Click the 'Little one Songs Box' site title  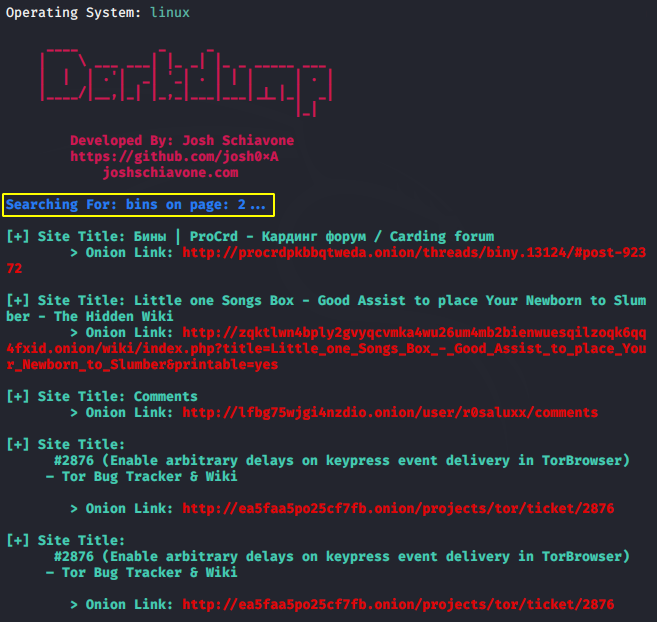pos(326,308)
